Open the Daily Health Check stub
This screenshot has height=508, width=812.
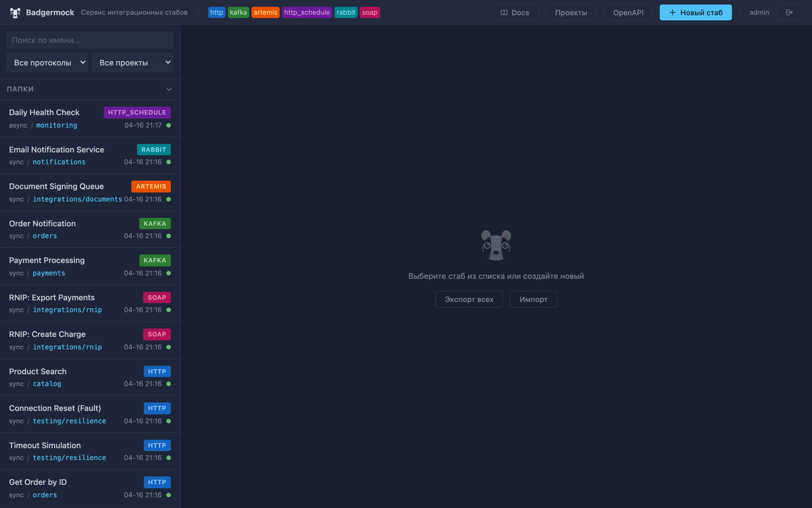pos(90,118)
